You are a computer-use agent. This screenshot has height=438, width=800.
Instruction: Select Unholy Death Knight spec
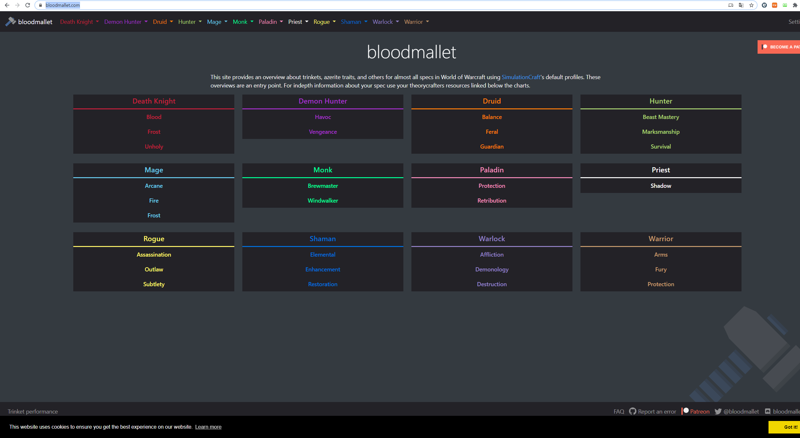tap(154, 147)
